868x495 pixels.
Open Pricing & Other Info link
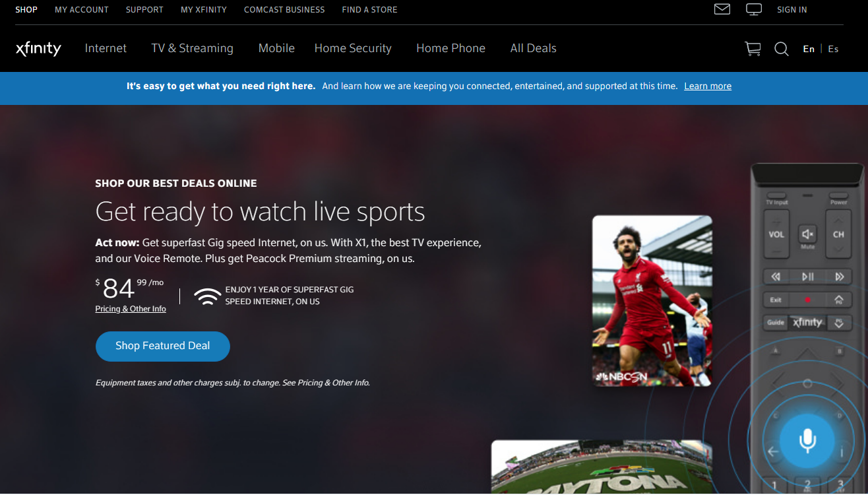131,309
